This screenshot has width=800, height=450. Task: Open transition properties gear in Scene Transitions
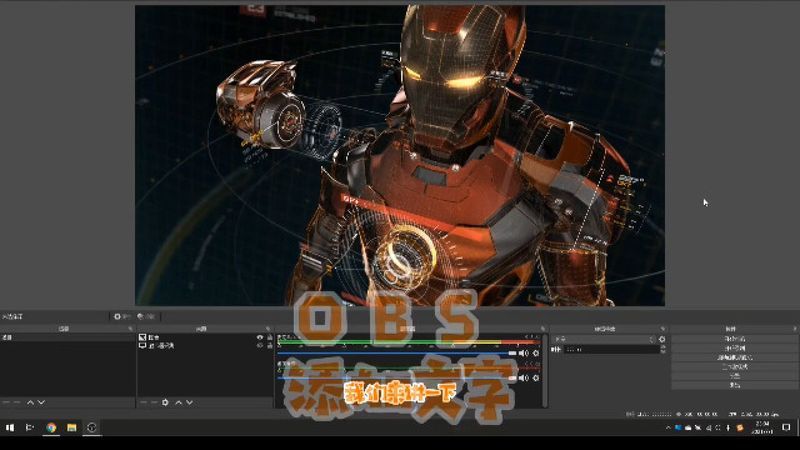point(662,339)
